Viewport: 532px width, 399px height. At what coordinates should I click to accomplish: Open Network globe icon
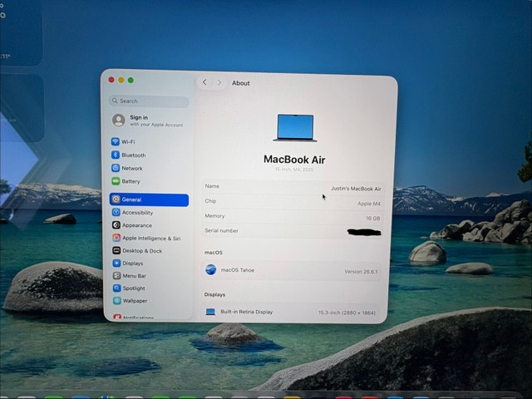pyautogui.click(x=116, y=168)
